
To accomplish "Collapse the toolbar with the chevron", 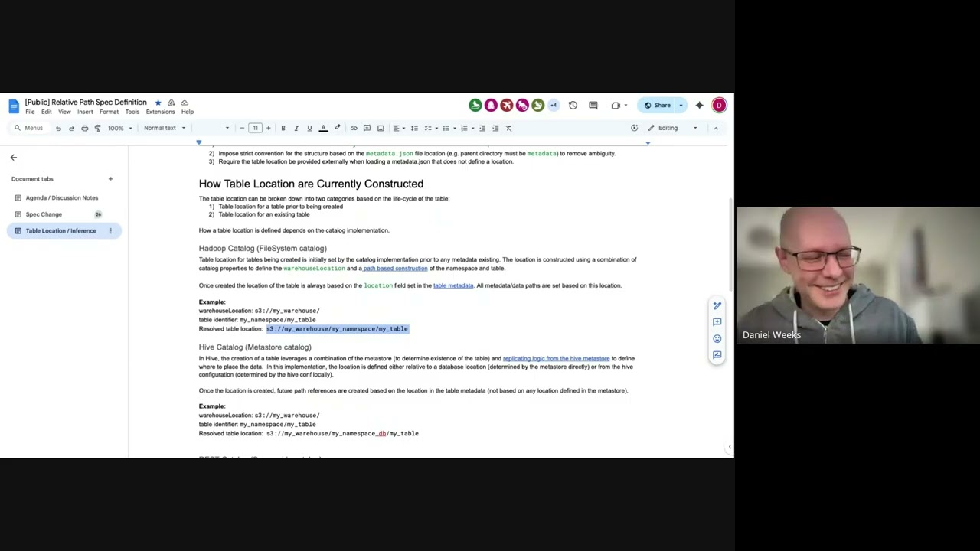I will click(716, 129).
